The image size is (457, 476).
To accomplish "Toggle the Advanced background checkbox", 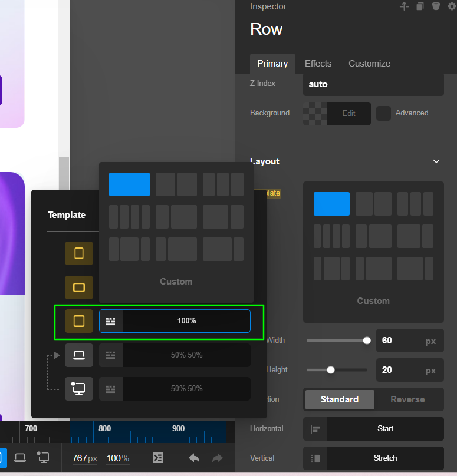I will coord(383,113).
